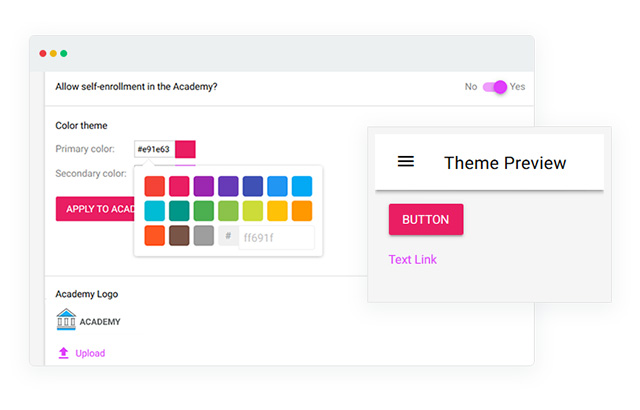This screenshot has width=640, height=410.
Task: Pick the teal swatch in the second row
Action: pos(179,211)
